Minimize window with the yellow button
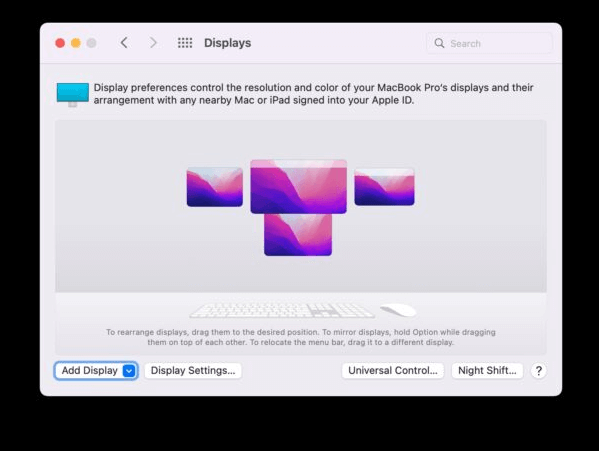 point(76,43)
